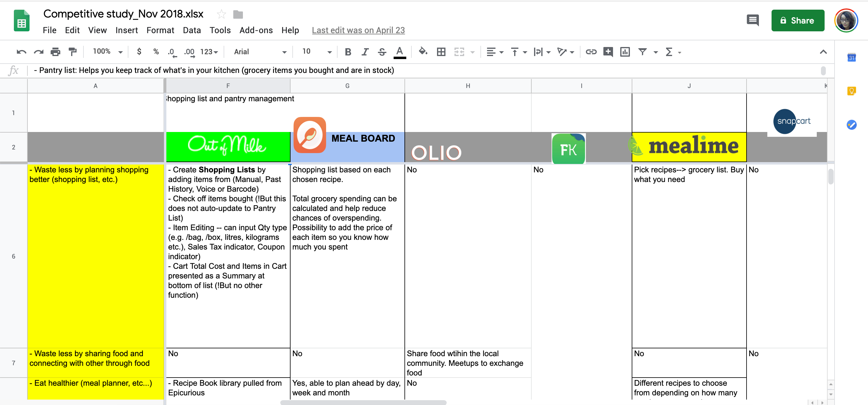The height and width of the screenshot is (405, 868).
Task: Open the View menu
Action: click(97, 30)
